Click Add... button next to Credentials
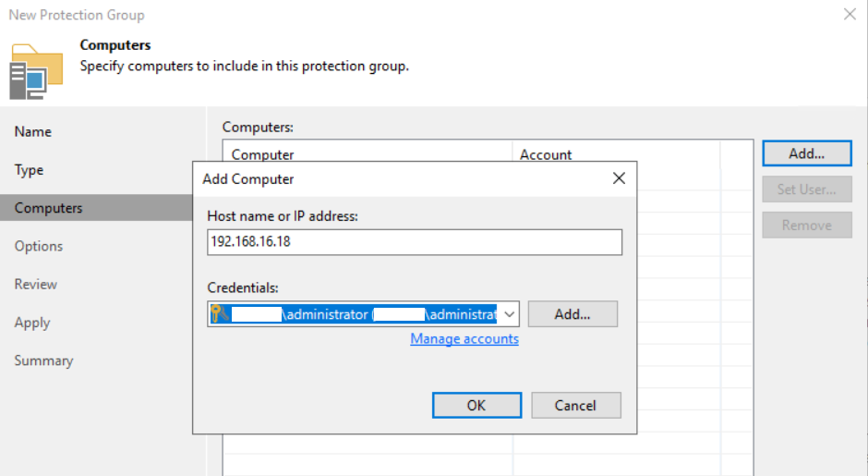Screen dimensions: 868x476 pyautogui.click(x=572, y=314)
